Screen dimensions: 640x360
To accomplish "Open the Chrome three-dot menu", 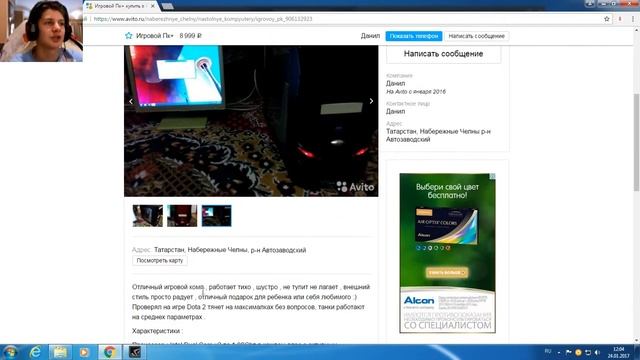I will (x=633, y=19).
